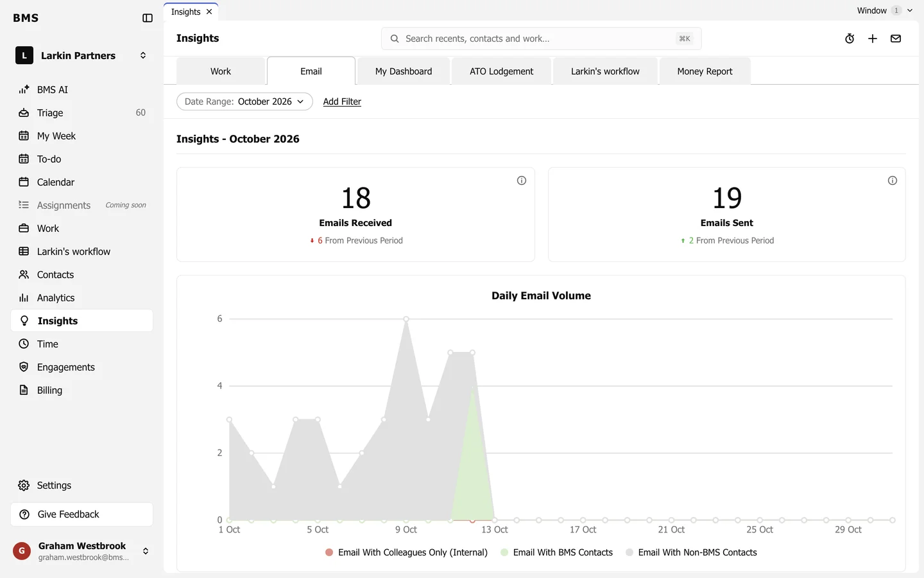
Task: Toggle Email With Colleagues Only legend series
Action: 406,552
